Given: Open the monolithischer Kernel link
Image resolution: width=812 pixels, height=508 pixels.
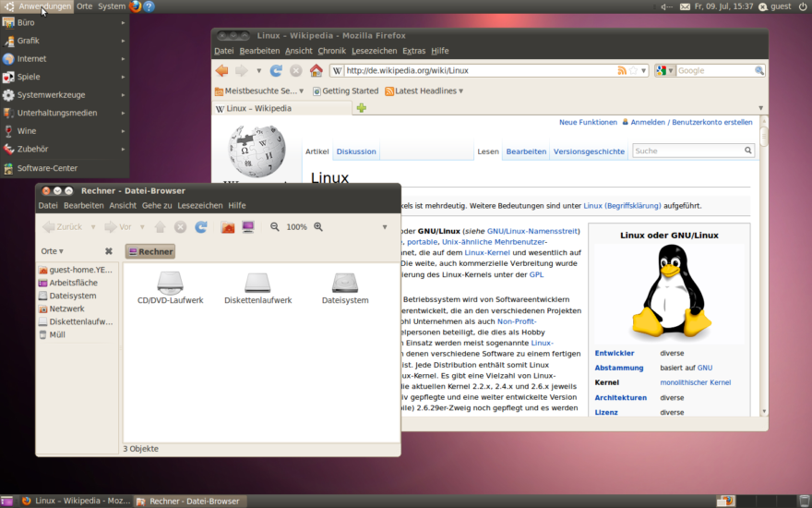Looking at the screenshot, I should [695, 382].
